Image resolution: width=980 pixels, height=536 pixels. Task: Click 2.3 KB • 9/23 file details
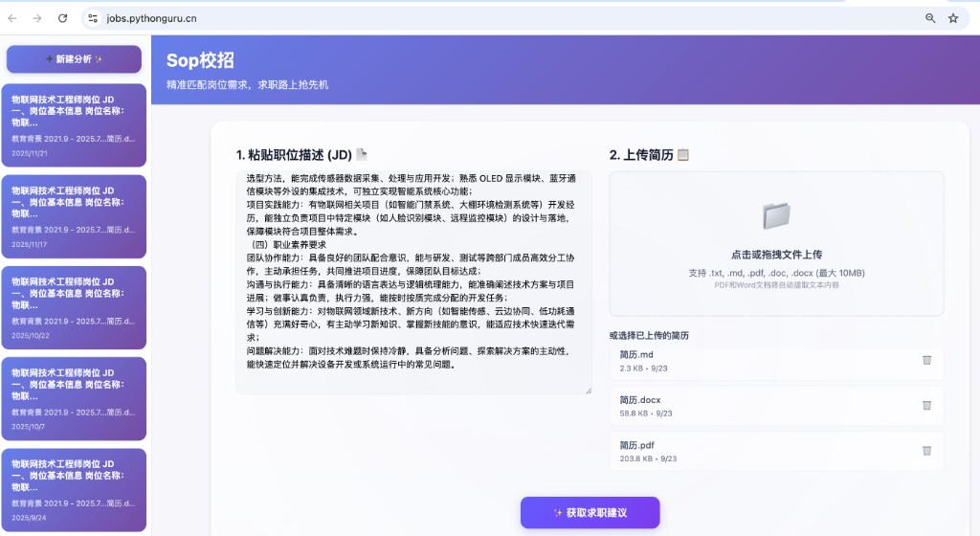[x=643, y=368]
